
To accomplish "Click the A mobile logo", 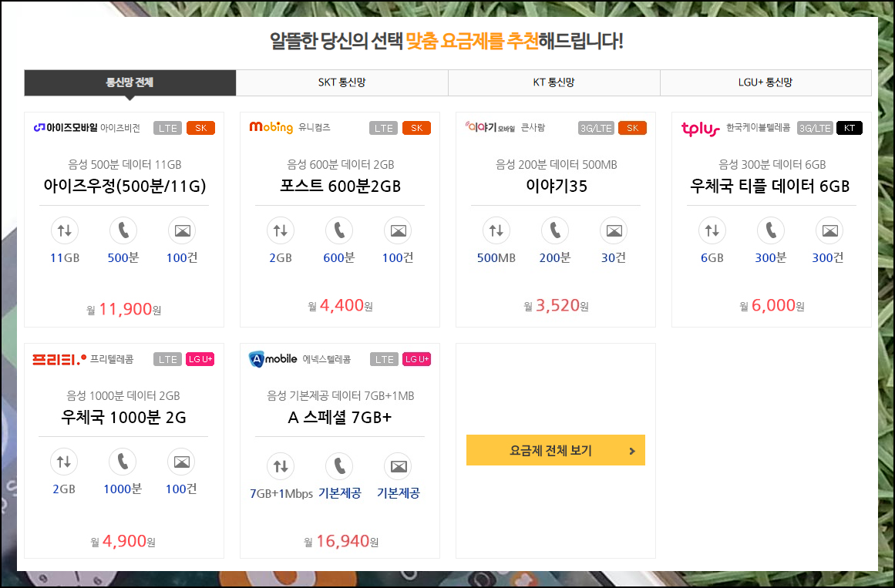I will 273,359.
